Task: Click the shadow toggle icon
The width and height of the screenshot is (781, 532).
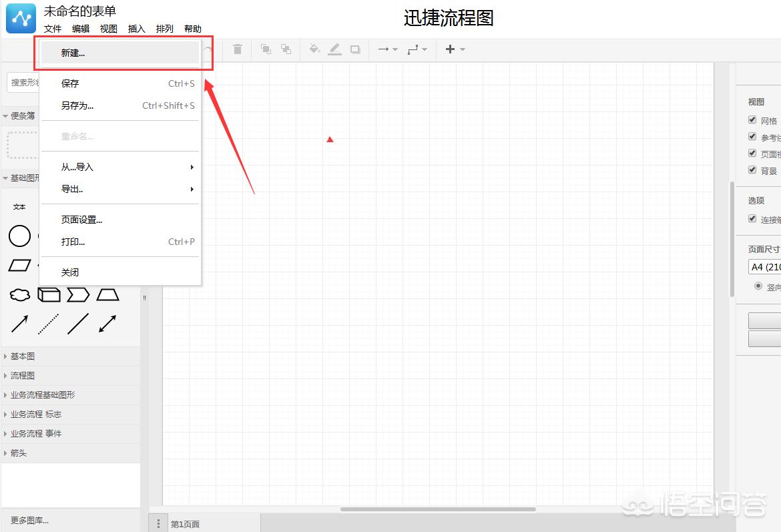Action: pyautogui.click(x=355, y=49)
